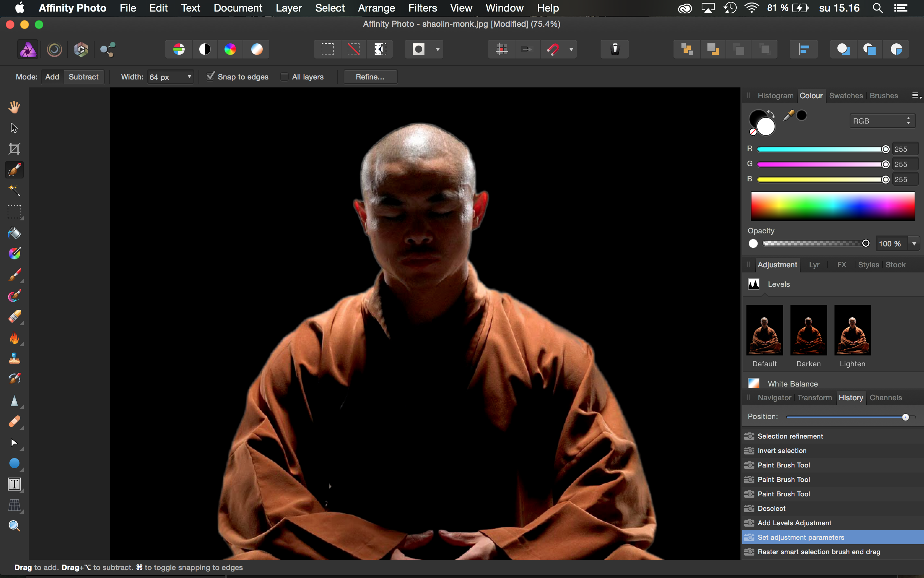The image size is (924, 578).
Task: Select the Mesh Warp tool
Action: click(14, 505)
